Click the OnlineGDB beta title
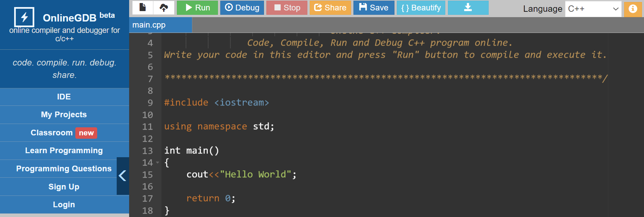Screen dimensions: 644x217 79,17
